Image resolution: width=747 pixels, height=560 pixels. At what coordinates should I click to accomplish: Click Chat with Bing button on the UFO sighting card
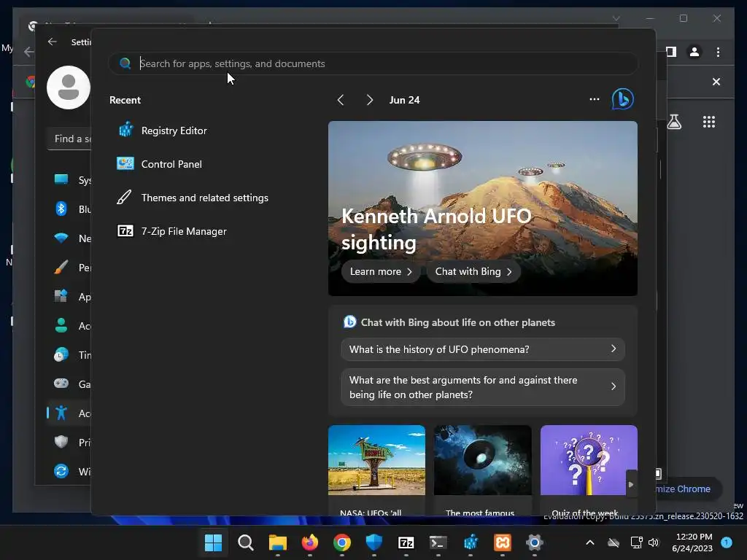473,271
